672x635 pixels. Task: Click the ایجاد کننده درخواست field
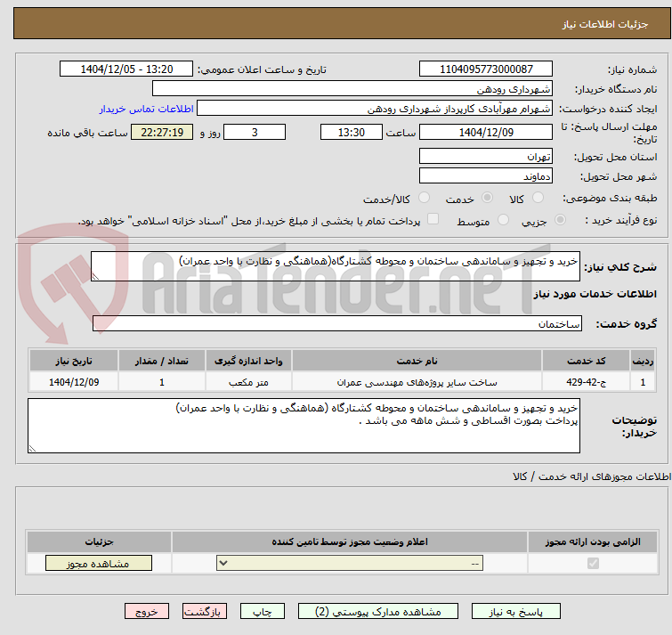coord(375,109)
